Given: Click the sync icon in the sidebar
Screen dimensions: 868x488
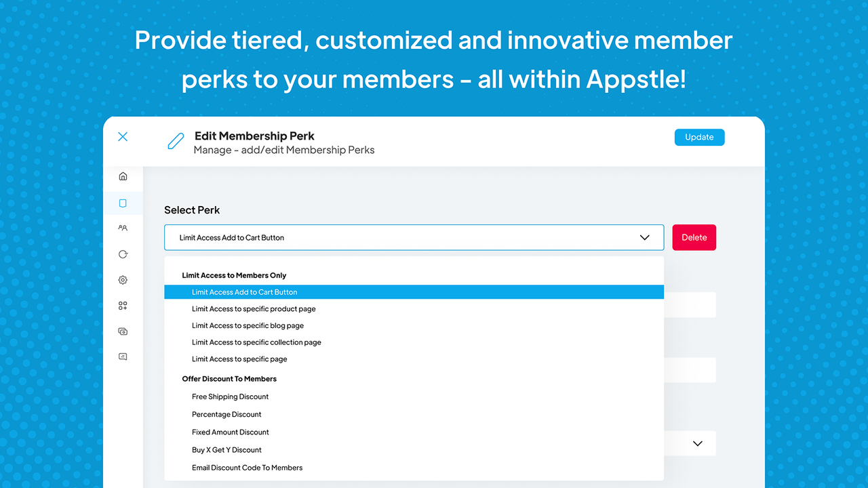Looking at the screenshot, I should coord(123,253).
